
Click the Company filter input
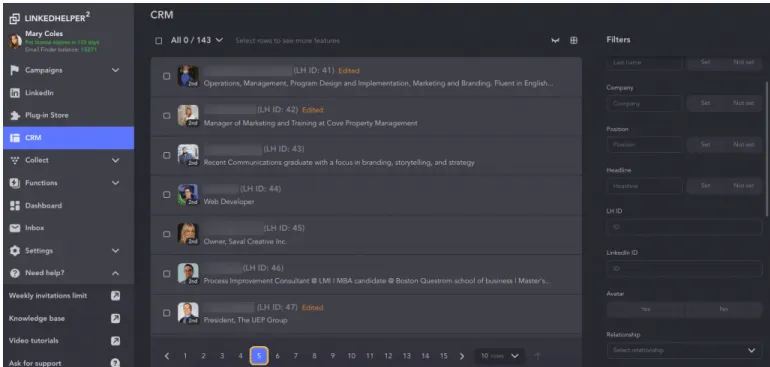point(644,103)
